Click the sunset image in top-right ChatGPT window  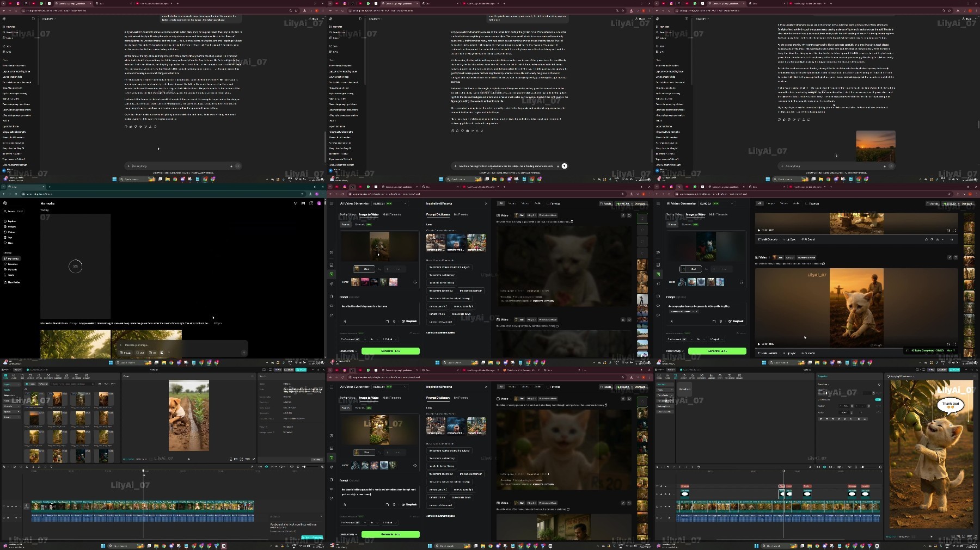875,146
